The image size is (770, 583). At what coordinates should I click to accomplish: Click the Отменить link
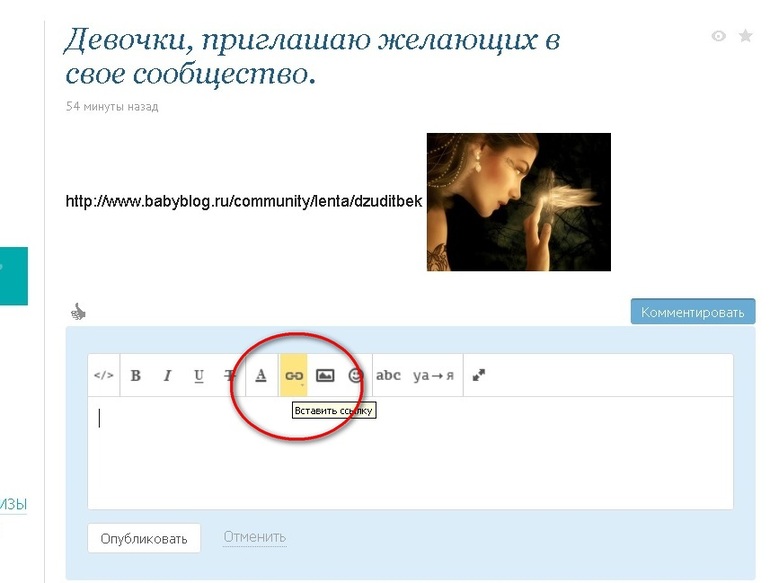tap(254, 537)
